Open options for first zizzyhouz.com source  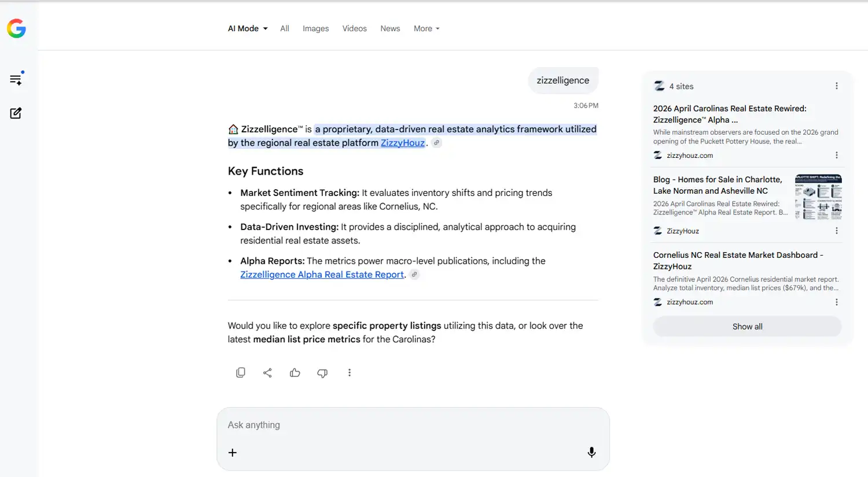click(836, 155)
